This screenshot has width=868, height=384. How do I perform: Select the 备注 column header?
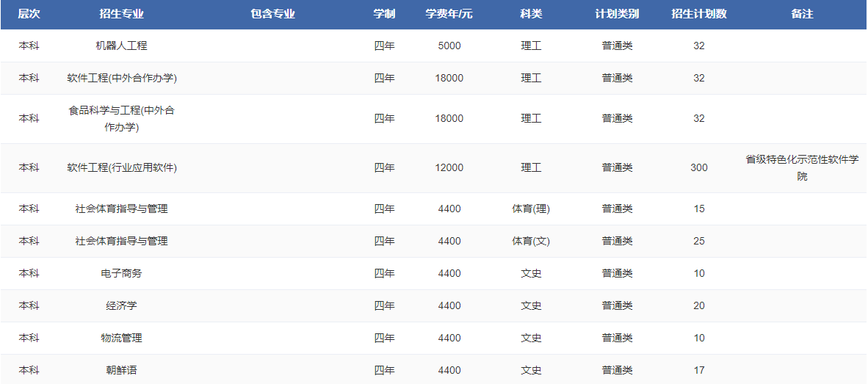(802, 14)
